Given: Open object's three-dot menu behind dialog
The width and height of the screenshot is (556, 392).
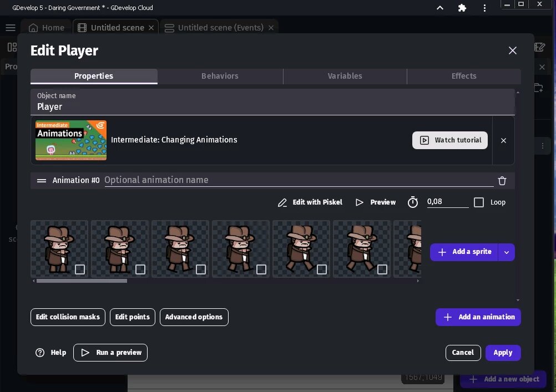Looking at the screenshot, I should 543,146.
